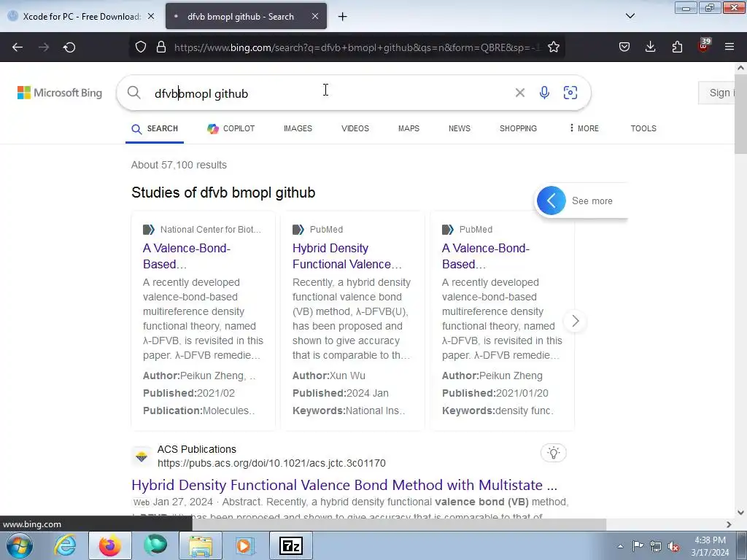Open the Firefox downloads arrow icon
The height and width of the screenshot is (560, 747).
[x=650, y=47]
